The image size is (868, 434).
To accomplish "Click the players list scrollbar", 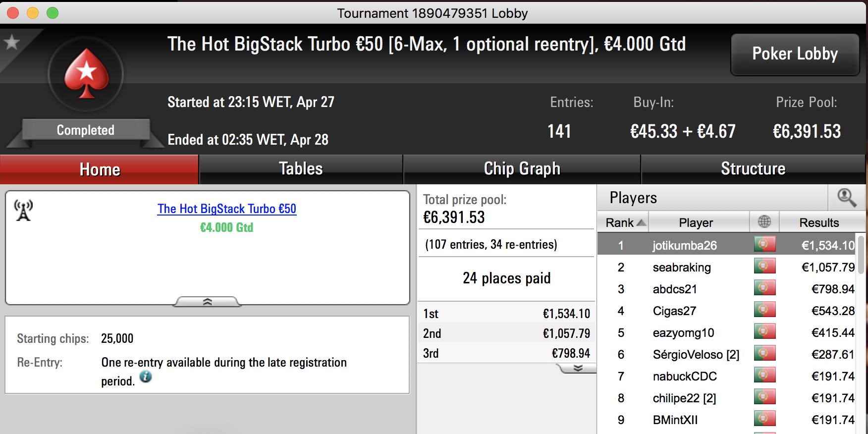I will coord(861,255).
